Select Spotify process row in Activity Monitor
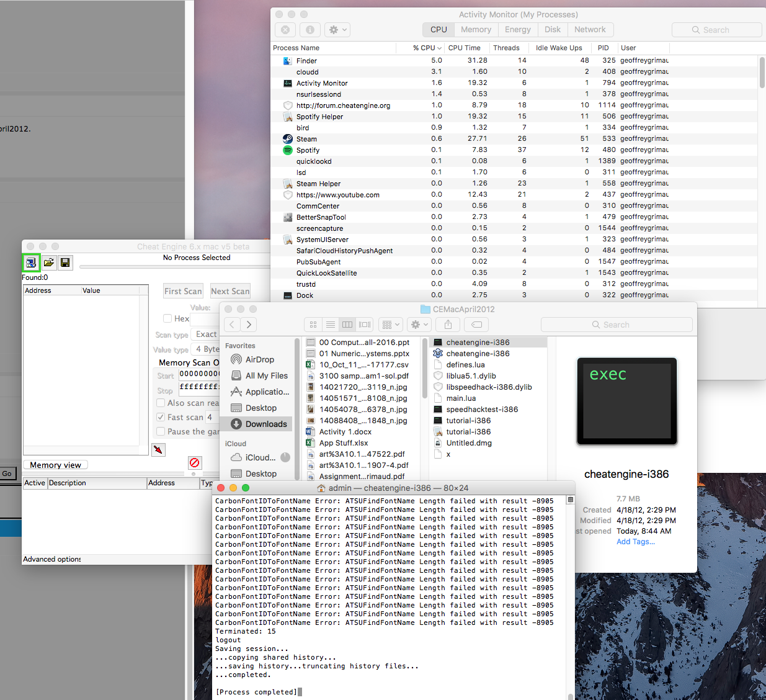Viewport: 766px width, 700px height. [515, 150]
